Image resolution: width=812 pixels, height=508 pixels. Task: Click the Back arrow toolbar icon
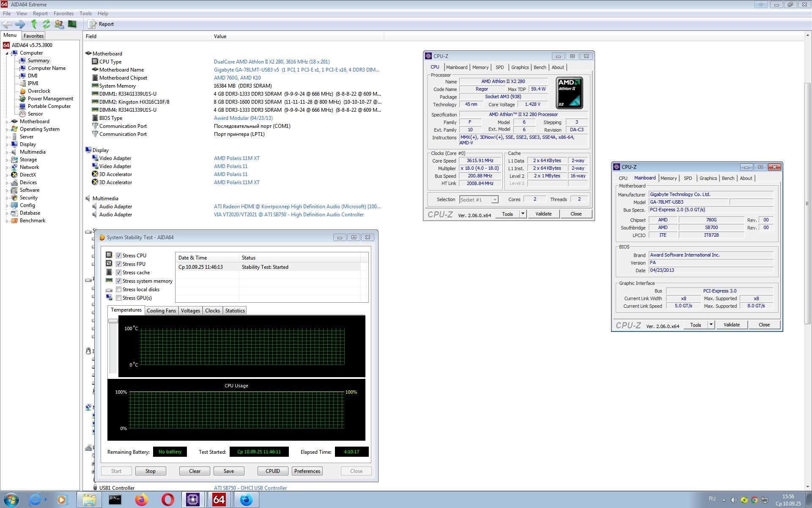[x=7, y=24]
